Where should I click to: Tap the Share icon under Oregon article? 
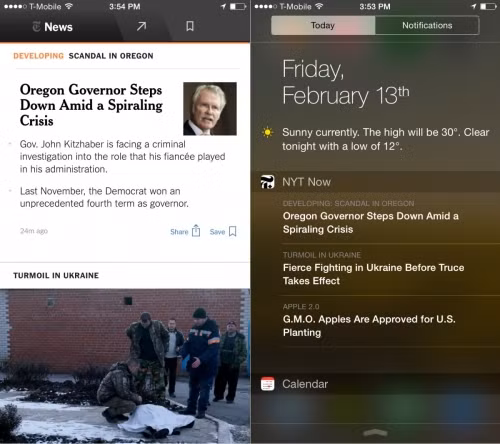196,231
